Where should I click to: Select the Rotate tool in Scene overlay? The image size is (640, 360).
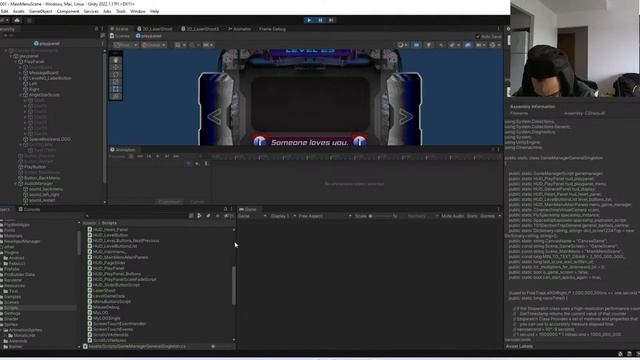click(116, 75)
